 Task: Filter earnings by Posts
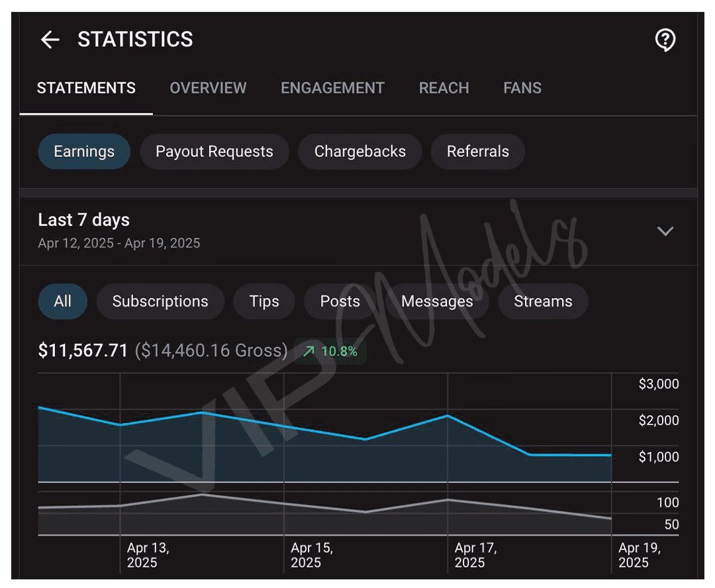pos(340,301)
